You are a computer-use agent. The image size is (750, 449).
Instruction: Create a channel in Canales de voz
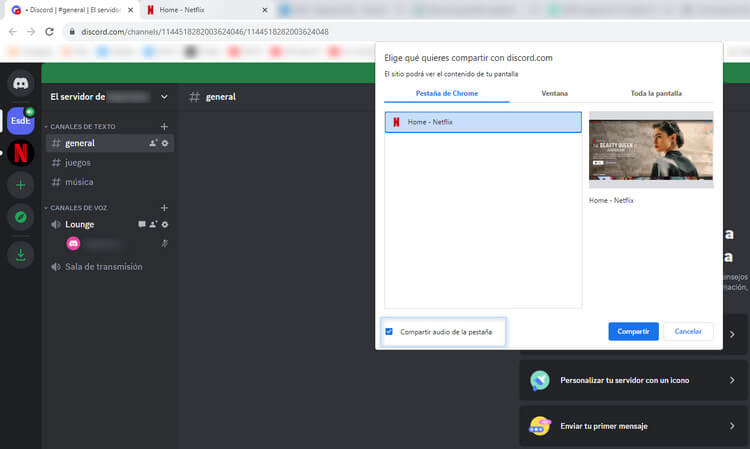pos(164,208)
